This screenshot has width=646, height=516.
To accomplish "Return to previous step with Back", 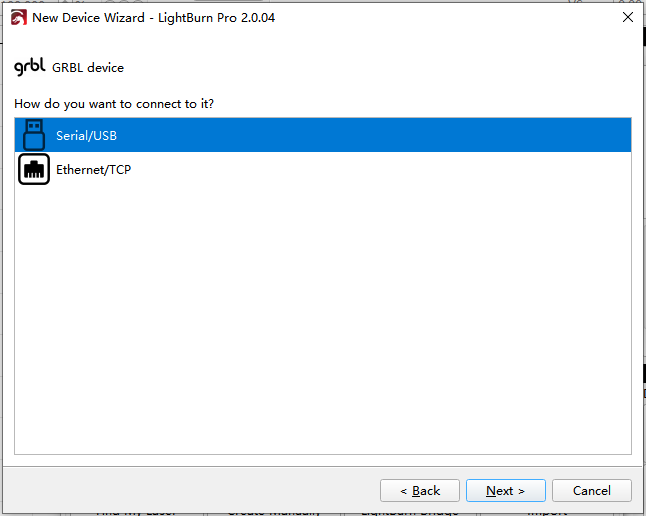I will tap(420, 490).
